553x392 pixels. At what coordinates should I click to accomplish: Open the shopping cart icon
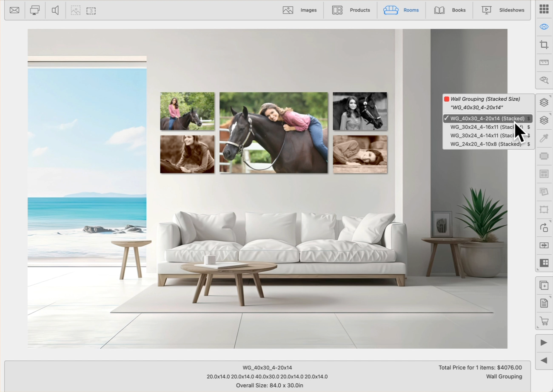544,321
